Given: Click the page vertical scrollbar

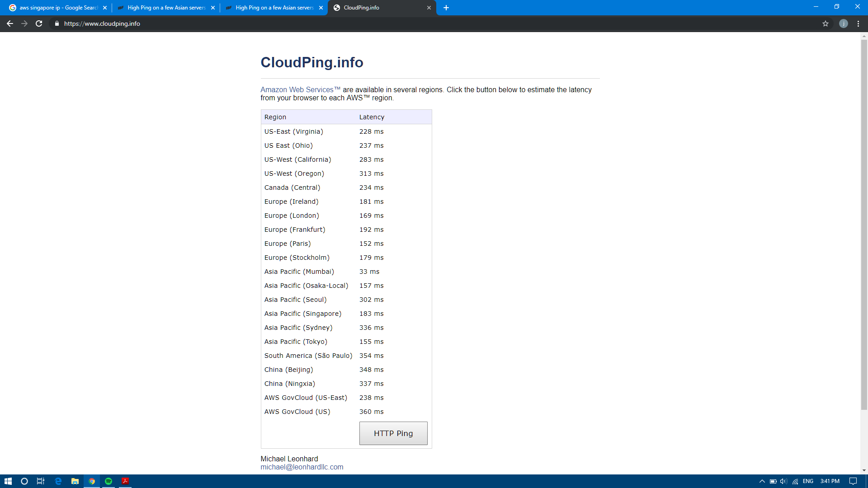Looking at the screenshot, I should (x=864, y=225).
